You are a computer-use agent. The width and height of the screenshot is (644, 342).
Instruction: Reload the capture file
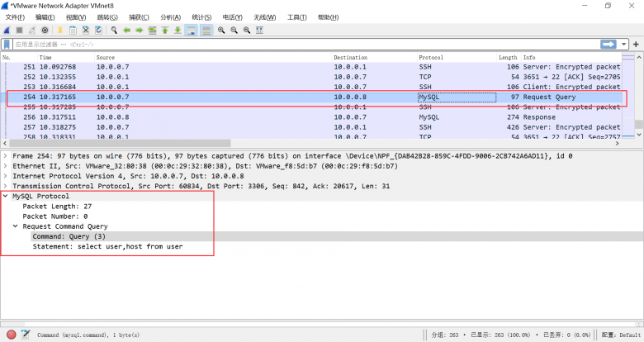click(98, 30)
